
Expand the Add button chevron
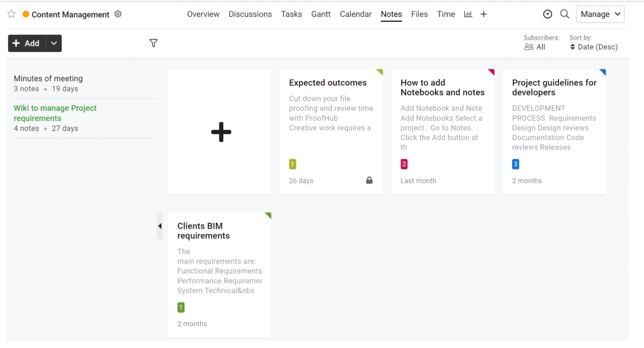(x=53, y=43)
